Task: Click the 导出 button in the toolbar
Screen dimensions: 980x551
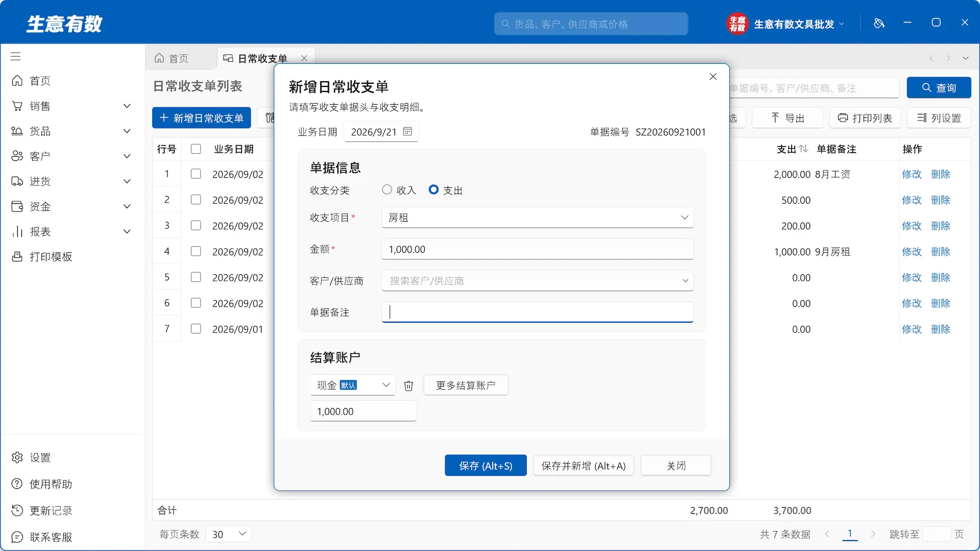Action: coord(788,118)
